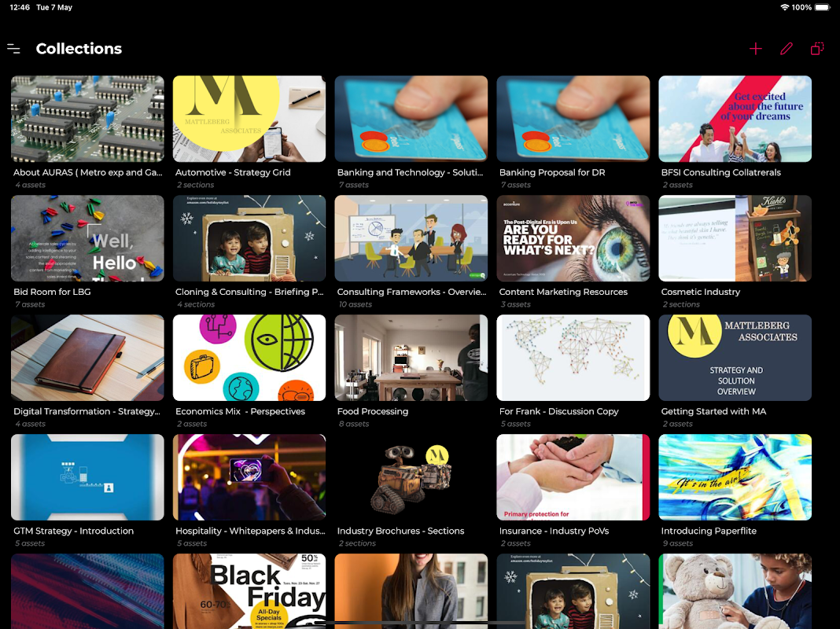
Task: Open Banking Proposal for DR thumbnail
Action: (573, 119)
